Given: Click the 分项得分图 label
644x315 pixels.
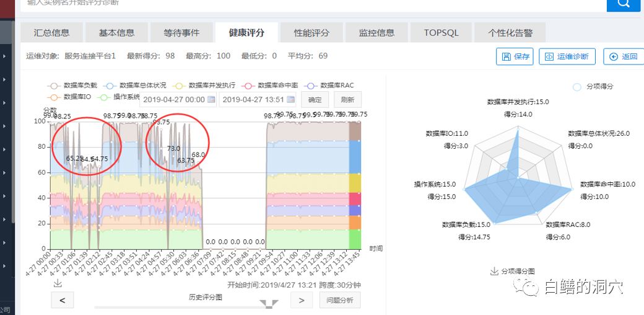Looking at the screenshot, I should (x=518, y=272).
